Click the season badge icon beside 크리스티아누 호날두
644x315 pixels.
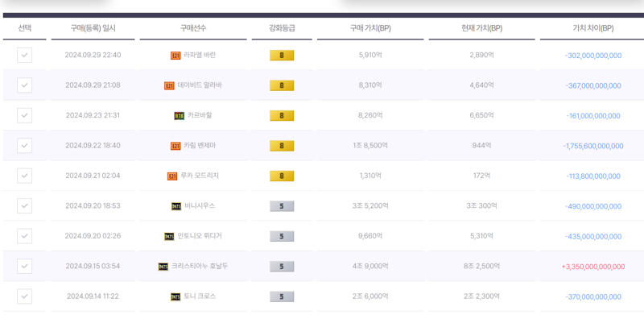pyautogui.click(x=163, y=267)
